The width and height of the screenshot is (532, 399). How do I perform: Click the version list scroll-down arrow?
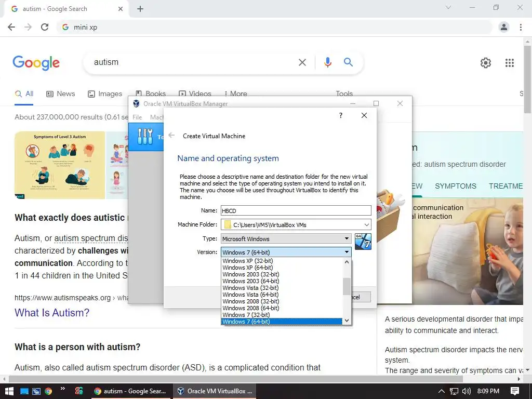[347, 320]
